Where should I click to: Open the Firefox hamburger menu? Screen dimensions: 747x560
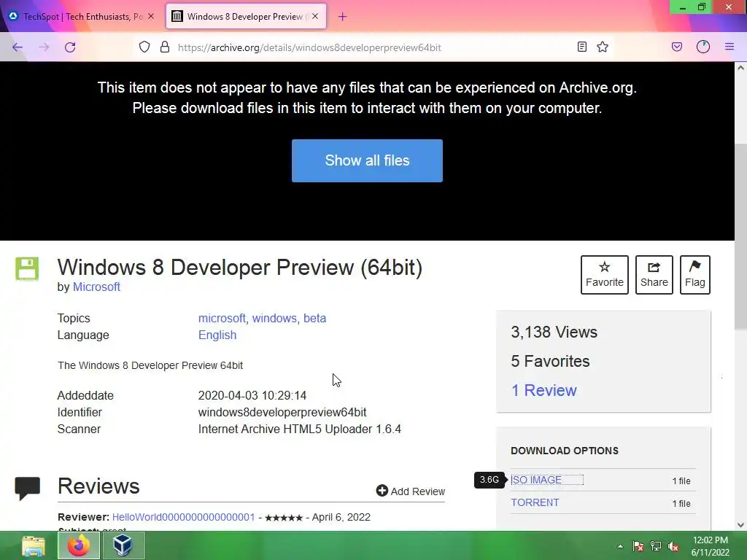click(729, 47)
